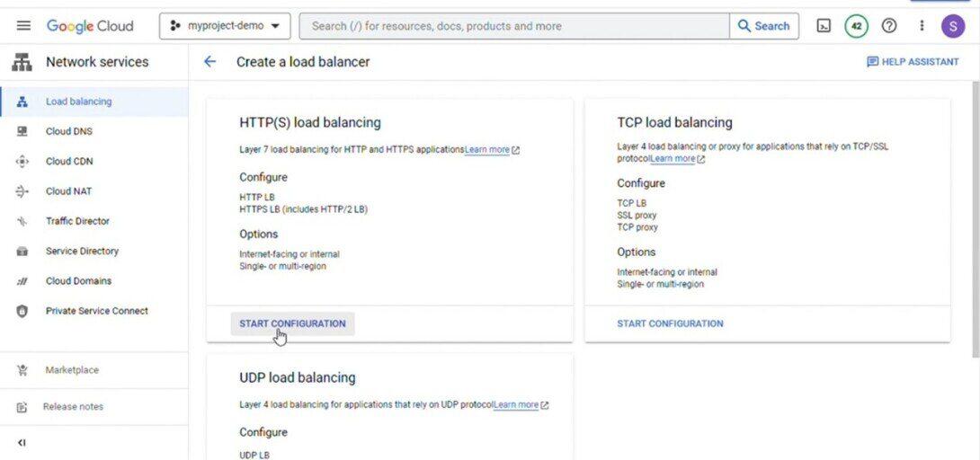Screen dimensions: 980x460
Task: Click the Help Assistant button
Action: [x=913, y=62]
